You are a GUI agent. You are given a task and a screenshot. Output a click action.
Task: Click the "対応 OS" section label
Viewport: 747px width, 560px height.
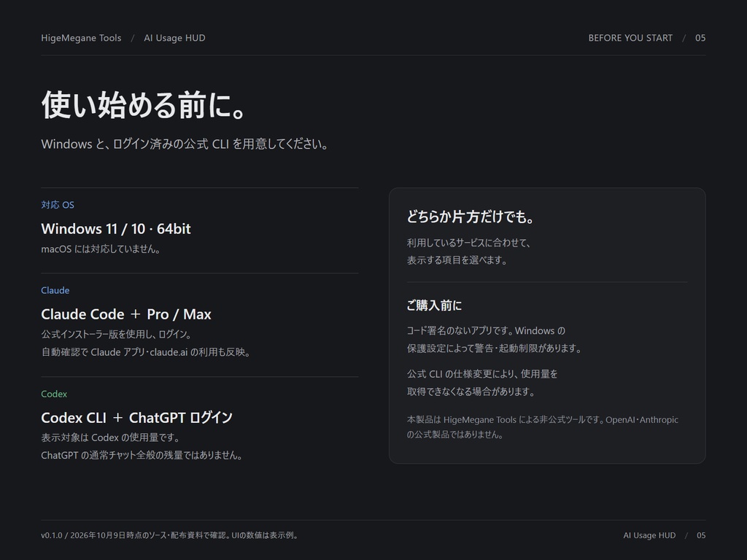tap(58, 205)
